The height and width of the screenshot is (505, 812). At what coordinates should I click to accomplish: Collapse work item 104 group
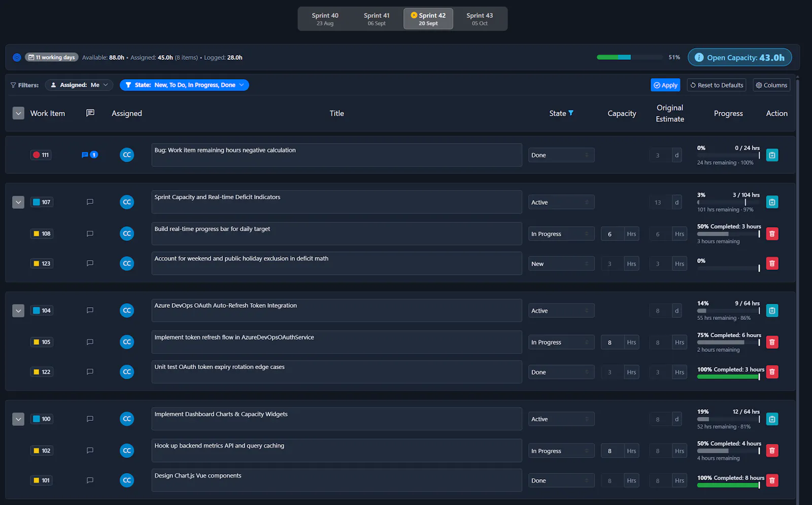tap(18, 311)
